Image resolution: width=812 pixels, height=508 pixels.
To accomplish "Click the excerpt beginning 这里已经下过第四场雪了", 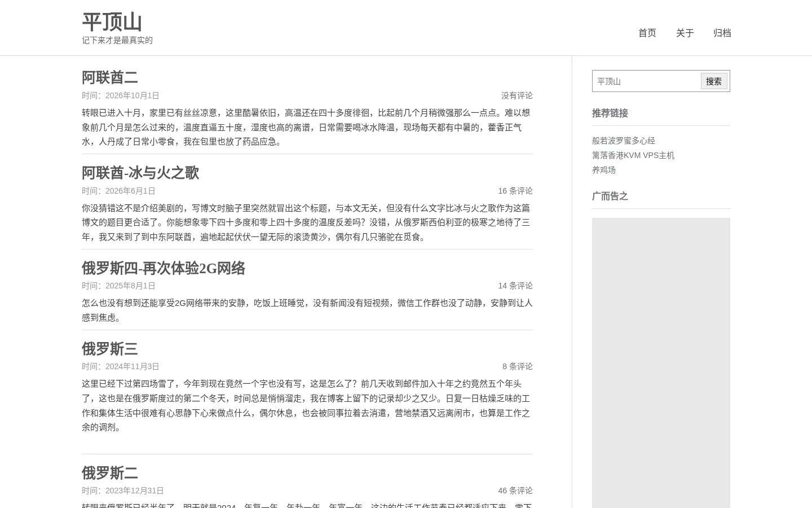I will 307,405.
